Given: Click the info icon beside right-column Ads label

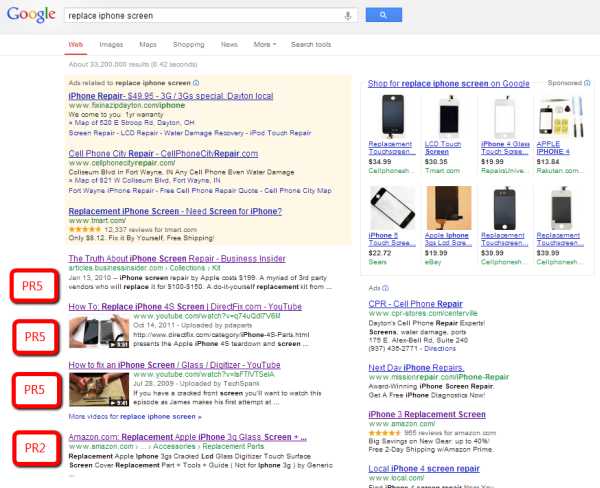Looking at the screenshot, I should click(x=386, y=288).
